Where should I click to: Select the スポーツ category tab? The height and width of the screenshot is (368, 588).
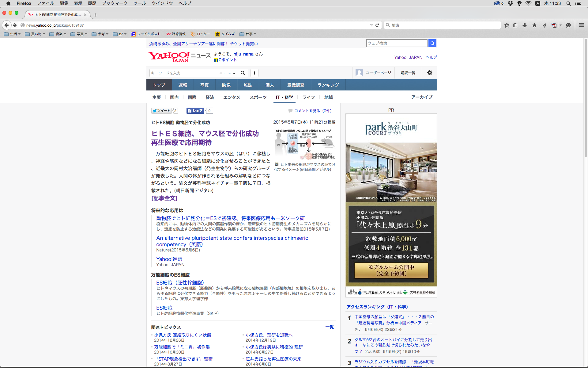tap(258, 97)
